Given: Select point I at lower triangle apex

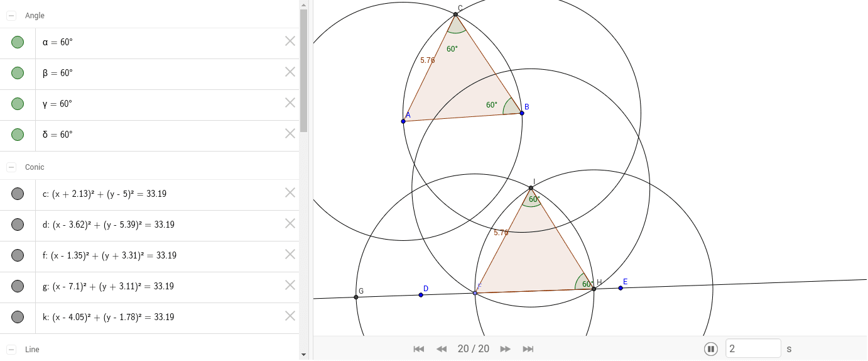Looking at the screenshot, I should pyautogui.click(x=531, y=188).
